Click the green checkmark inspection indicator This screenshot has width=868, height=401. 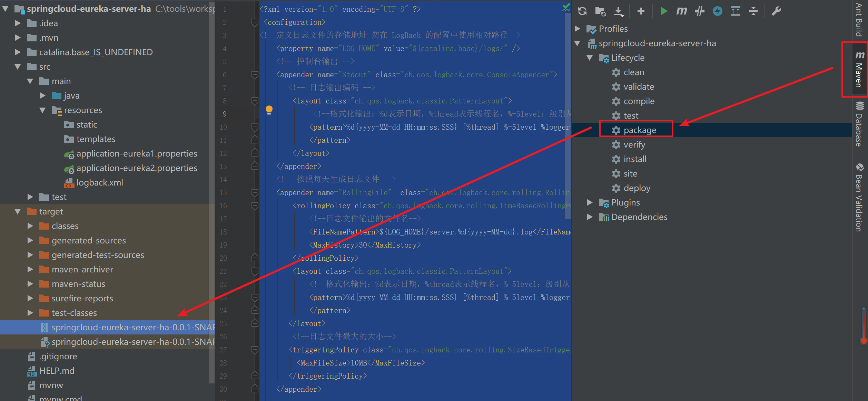click(566, 7)
